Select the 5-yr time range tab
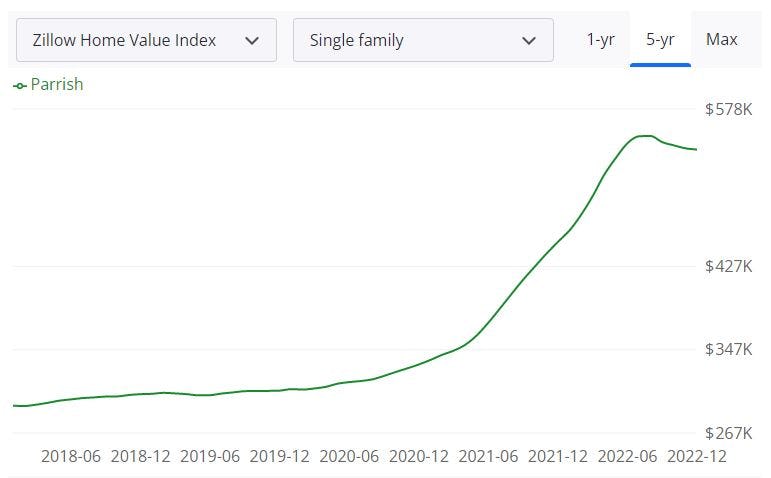Image resolution: width=771 pixels, height=478 pixels. 660,40
